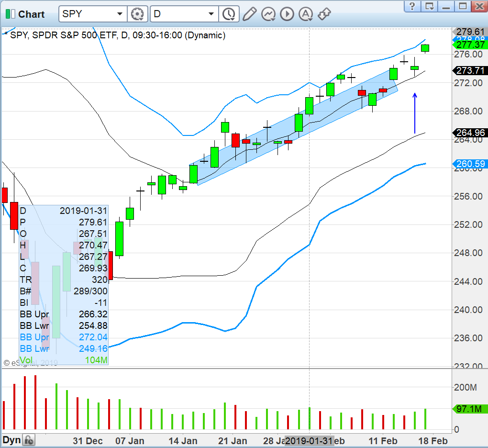Select the blue regression channel drawing

coord(292,128)
